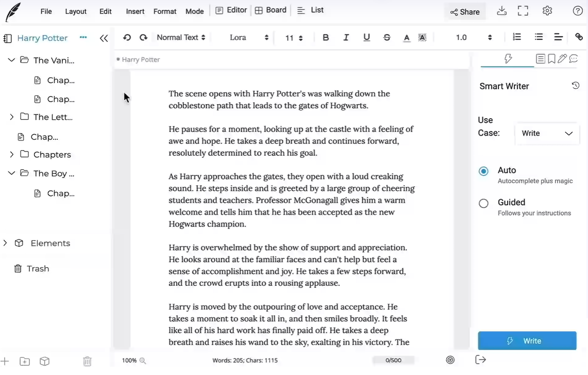Click the 0/500 word goal progress bar
The width and height of the screenshot is (588, 375).
tap(393, 361)
